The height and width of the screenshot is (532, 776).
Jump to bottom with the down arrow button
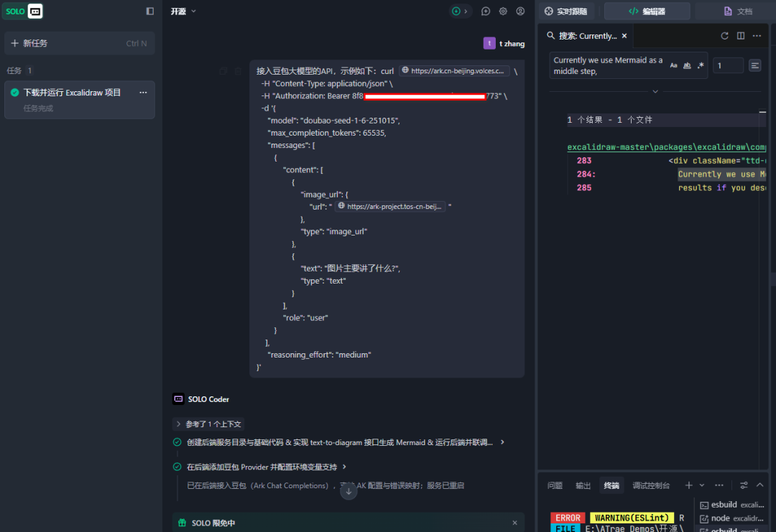(348, 491)
